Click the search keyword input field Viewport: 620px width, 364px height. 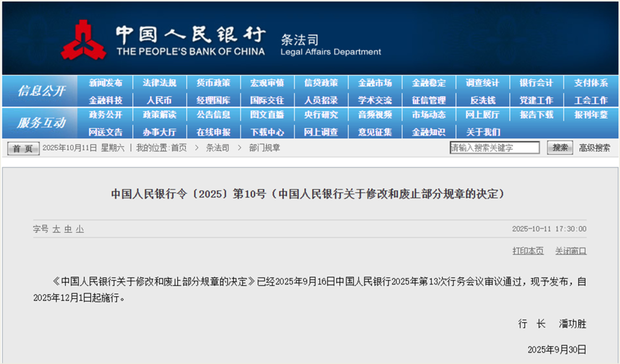click(x=495, y=148)
